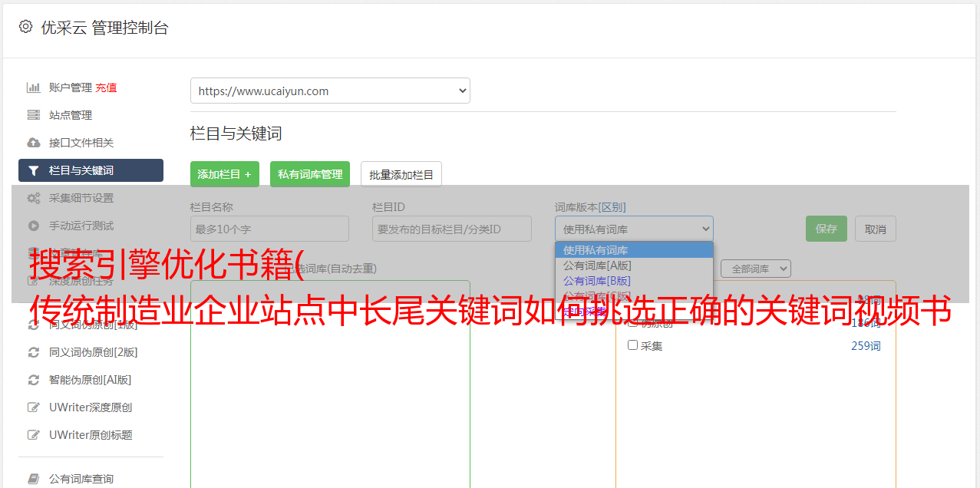The image size is (980, 488).
Task: Open the 全部词库 filter dropdown
Action: point(756,269)
